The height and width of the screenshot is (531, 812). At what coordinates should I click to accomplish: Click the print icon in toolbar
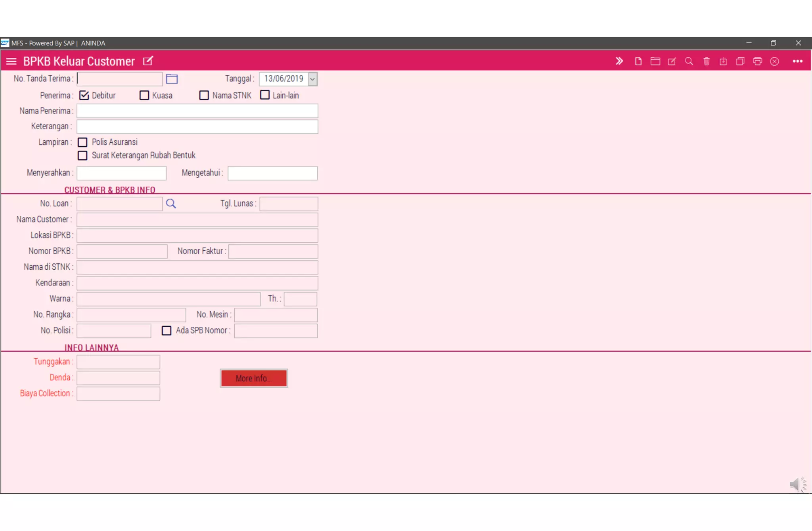(757, 61)
